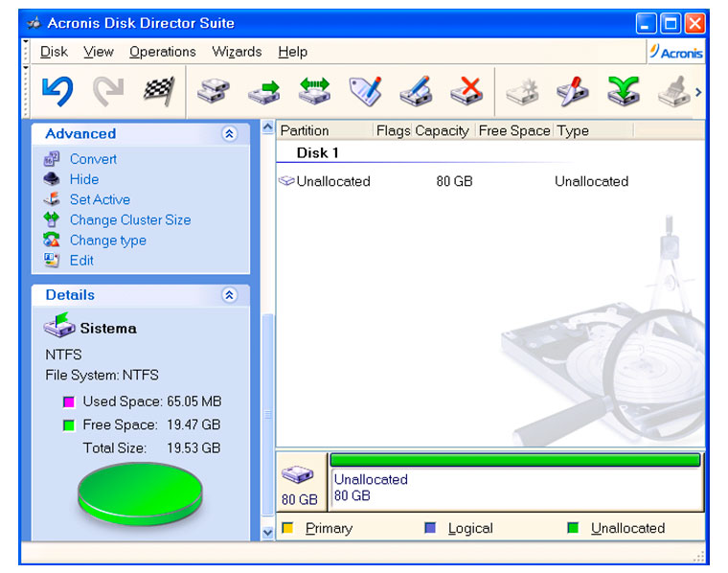Click the Edit icon in Advanced panel
728x573 pixels.
point(51,260)
